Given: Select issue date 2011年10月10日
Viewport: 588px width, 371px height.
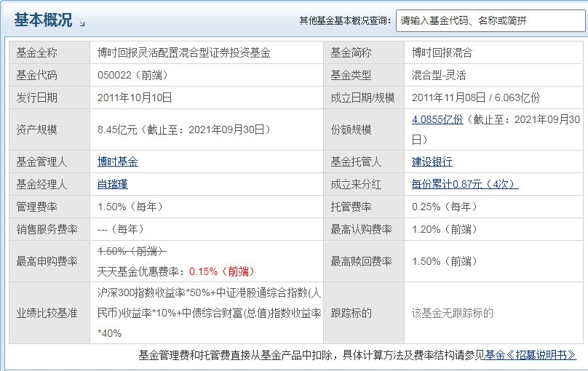Looking at the screenshot, I should tap(135, 97).
